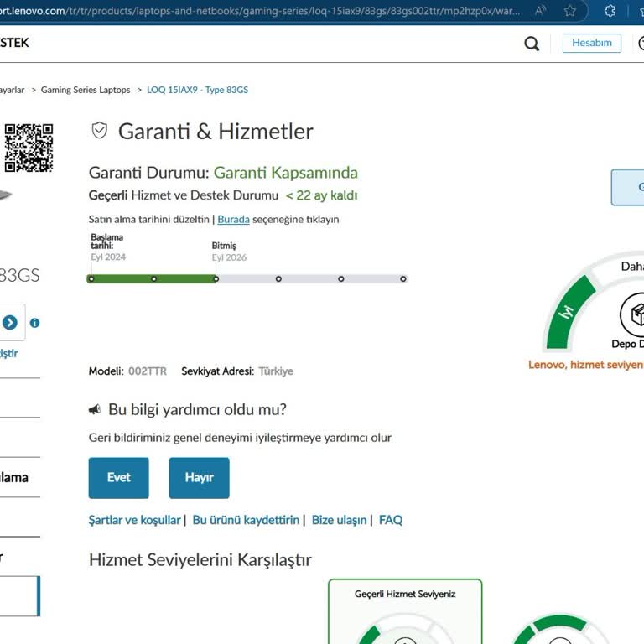
Task: Click the last marker on warranty timeline
Action: (x=403, y=279)
